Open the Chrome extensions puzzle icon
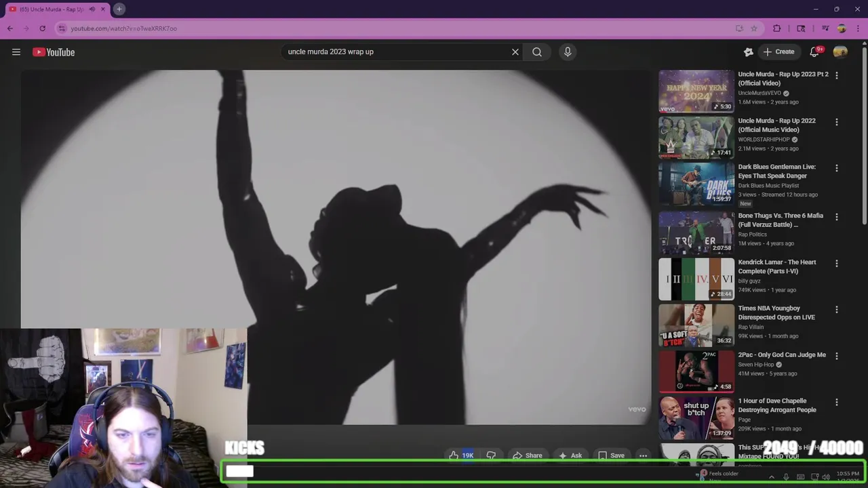Screen dimensions: 868x488 point(777,28)
